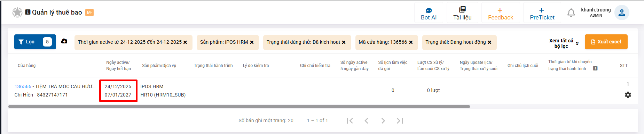Click the info icon beside Quản lý thuê bao
The width and height of the screenshot is (644, 134).
pyautogui.click(x=28, y=12)
